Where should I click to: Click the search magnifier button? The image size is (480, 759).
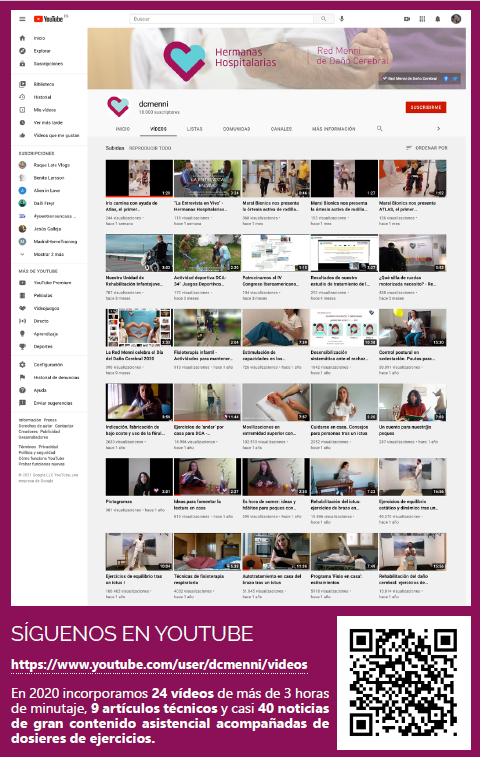[323, 19]
